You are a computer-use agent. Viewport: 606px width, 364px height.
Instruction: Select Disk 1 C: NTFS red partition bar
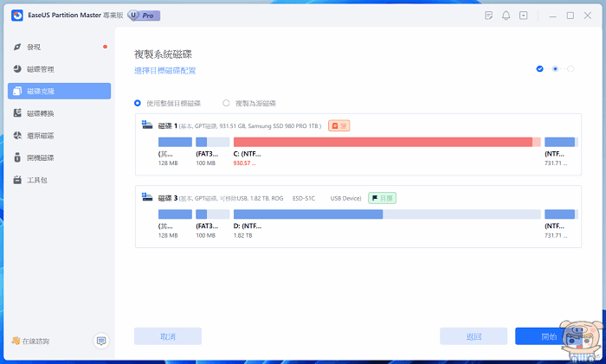click(387, 142)
